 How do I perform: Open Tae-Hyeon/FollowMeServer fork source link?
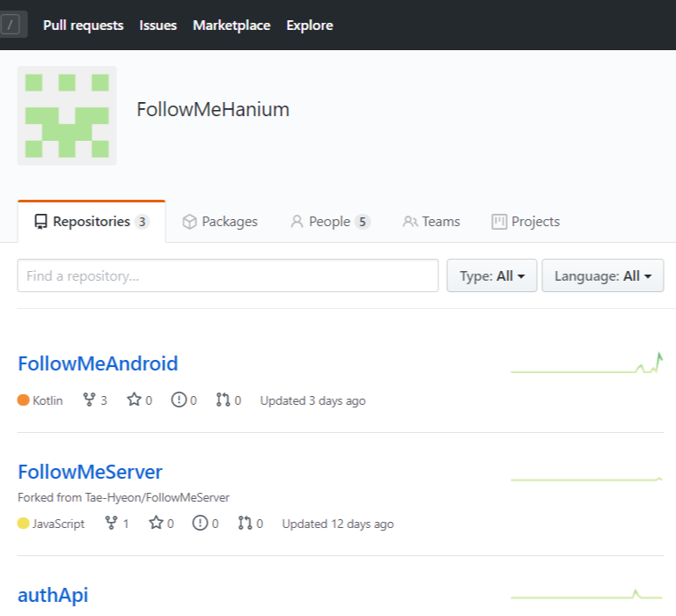[158, 497]
